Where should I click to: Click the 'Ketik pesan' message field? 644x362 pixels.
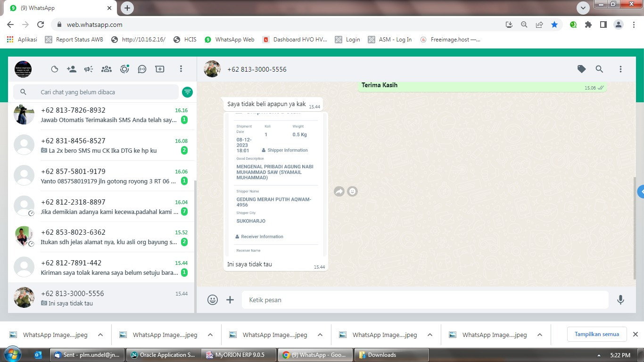tap(425, 300)
